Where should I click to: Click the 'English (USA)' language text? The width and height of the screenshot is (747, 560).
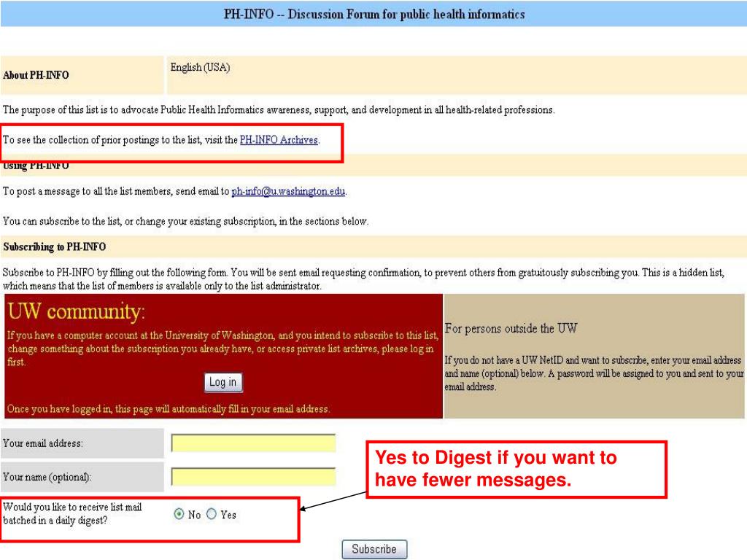200,67
